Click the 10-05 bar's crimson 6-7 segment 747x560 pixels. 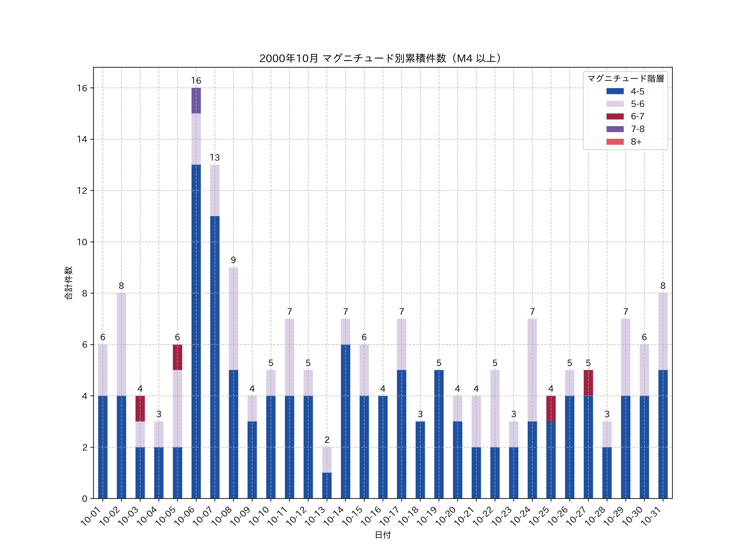[x=177, y=357]
